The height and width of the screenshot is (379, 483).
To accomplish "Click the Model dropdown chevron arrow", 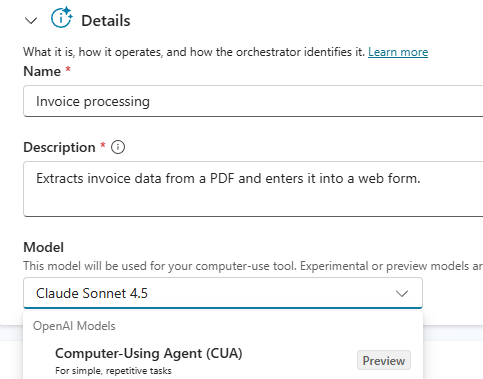I will point(402,294).
